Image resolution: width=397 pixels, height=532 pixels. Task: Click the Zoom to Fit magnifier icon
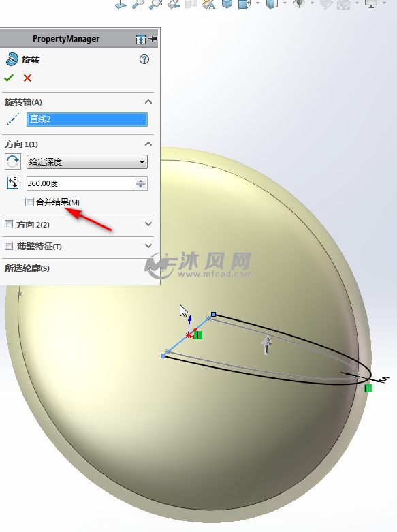point(138,4)
